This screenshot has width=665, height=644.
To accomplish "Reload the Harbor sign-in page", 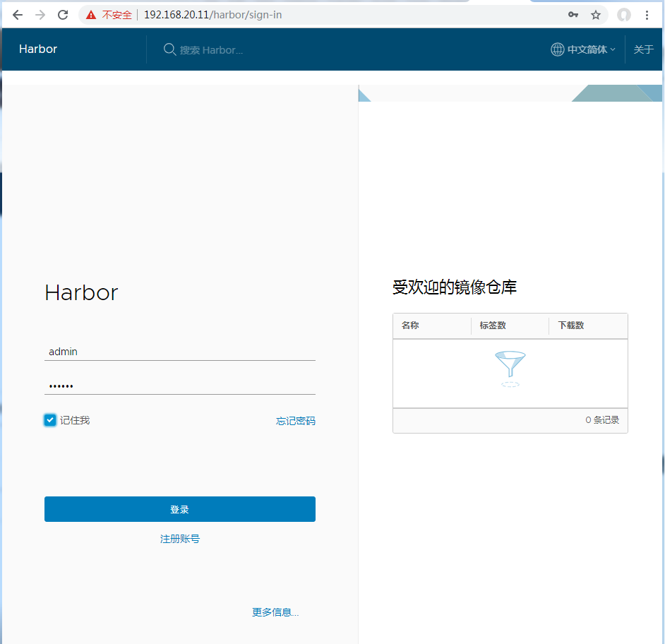I will 63,16.
